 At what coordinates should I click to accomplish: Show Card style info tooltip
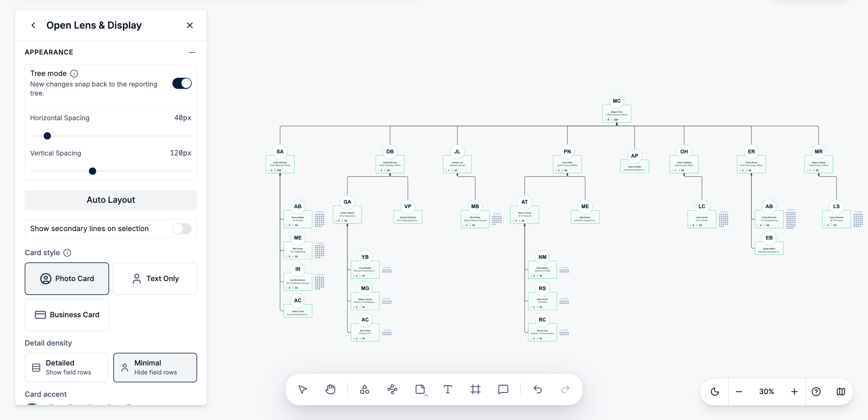coord(68,252)
